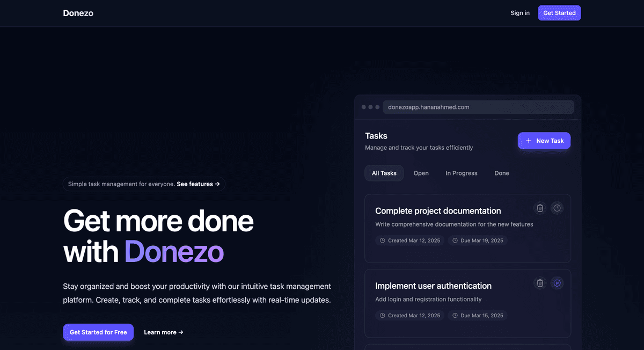Click the purple in-progress icon on user authentication task
The width and height of the screenshot is (644, 350).
(x=557, y=283)
